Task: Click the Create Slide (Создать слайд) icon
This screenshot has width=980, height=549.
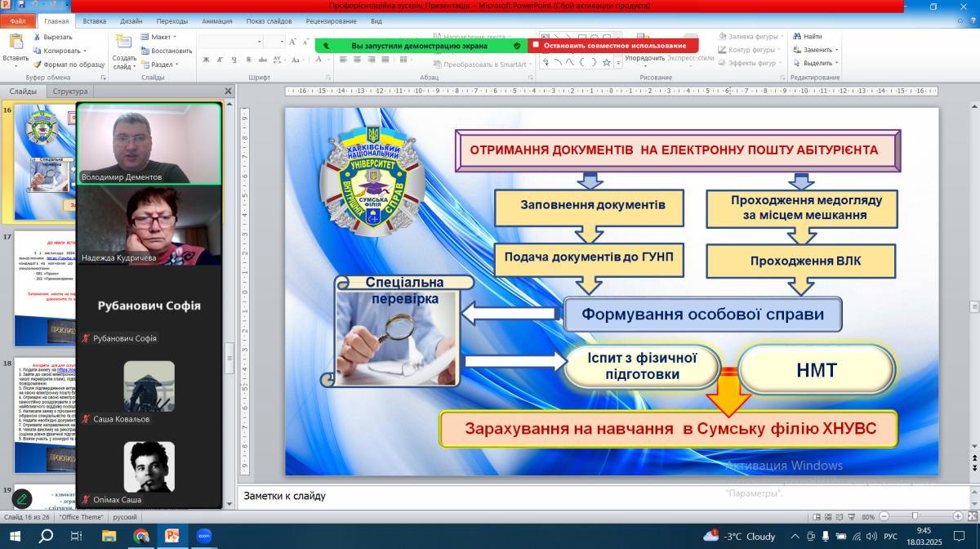Action: click(124, 43)
